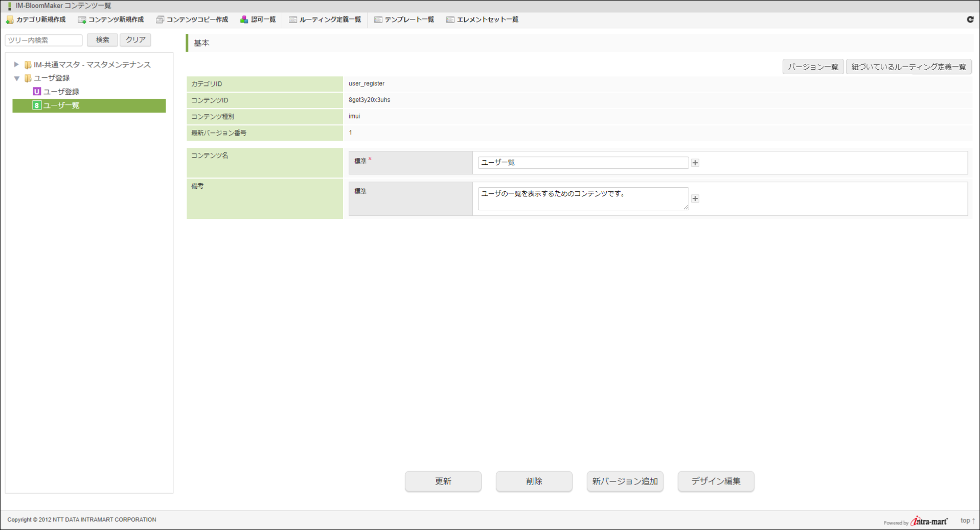Image resolution: width=980 pixels, height=530 pixels.
Task: Click the コンテンツ新規作成 icon
Action: point(82,20)
